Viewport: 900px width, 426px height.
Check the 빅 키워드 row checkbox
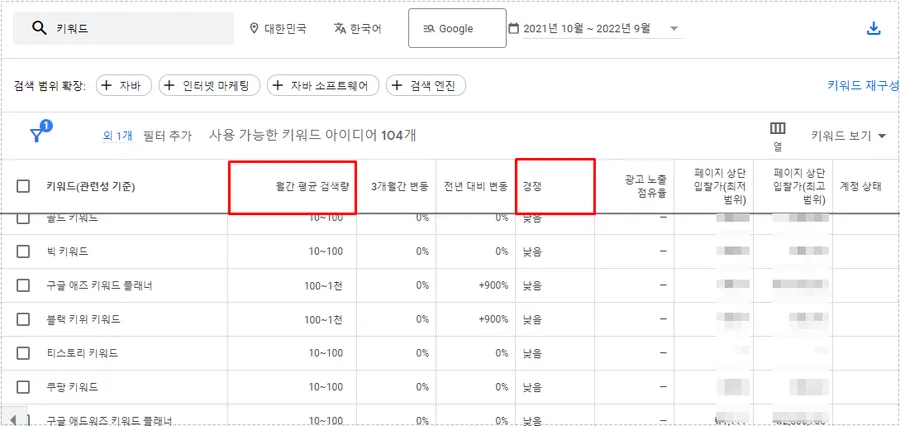23,251
